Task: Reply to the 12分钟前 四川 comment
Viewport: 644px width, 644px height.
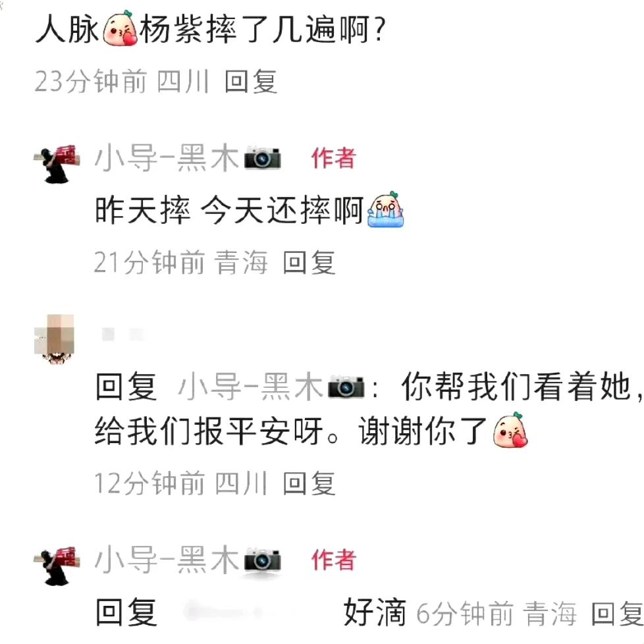Action: 309,483
